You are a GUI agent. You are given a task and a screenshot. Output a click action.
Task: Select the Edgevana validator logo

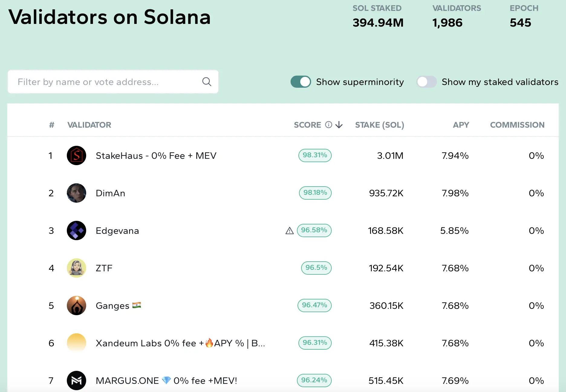tap(76, 230)
